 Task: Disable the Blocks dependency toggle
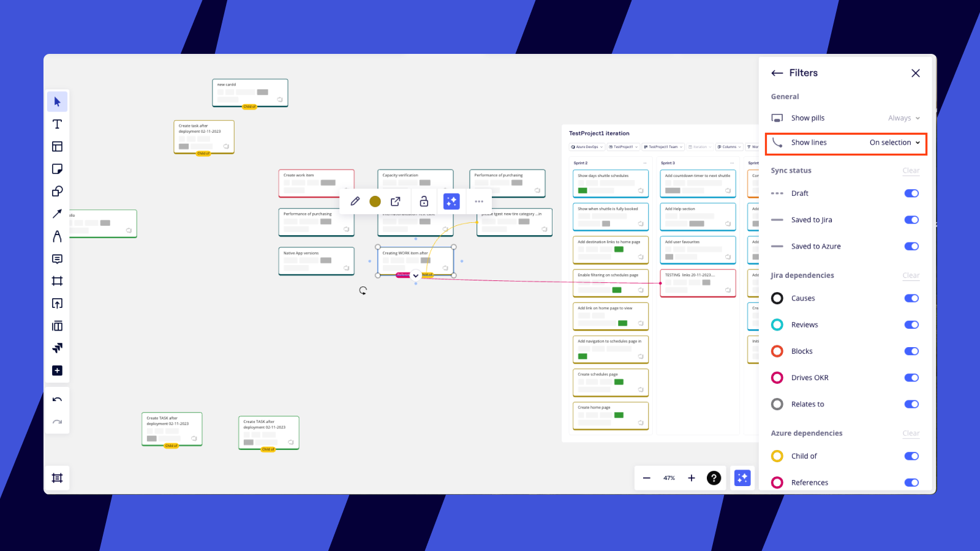[911, 351]
